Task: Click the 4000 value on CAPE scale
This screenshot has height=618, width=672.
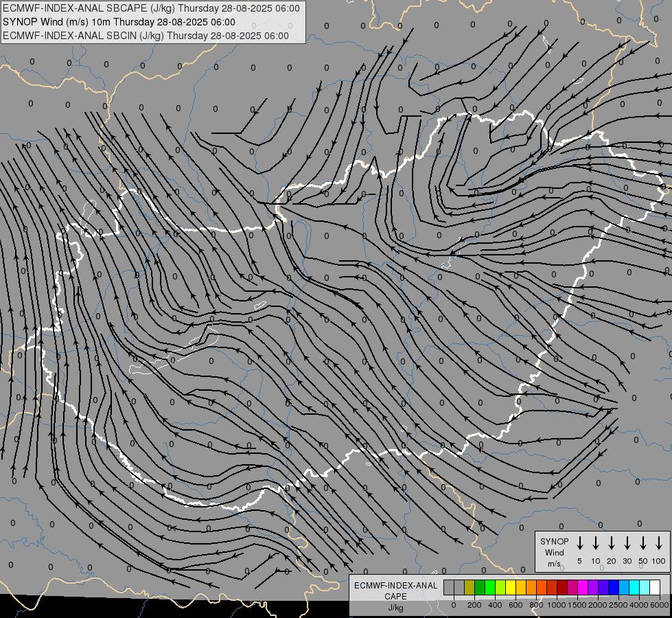Action: [639, 605]
